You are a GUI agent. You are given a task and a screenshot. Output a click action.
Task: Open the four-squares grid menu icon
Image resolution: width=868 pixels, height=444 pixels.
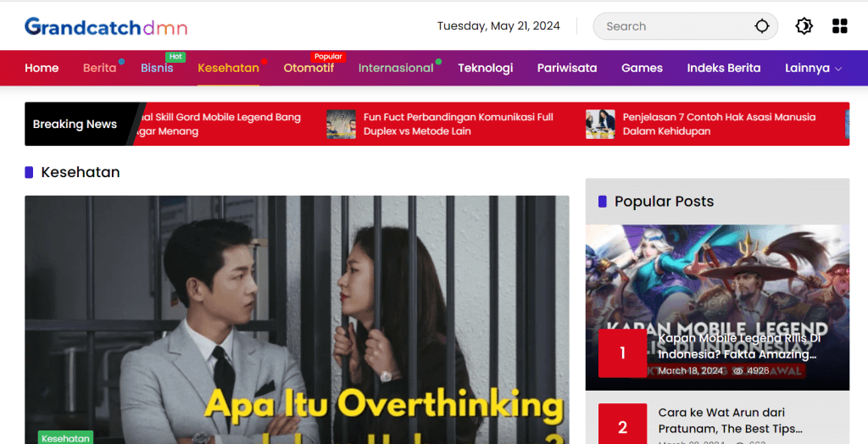pyautogui.click(x=840, y=26)
